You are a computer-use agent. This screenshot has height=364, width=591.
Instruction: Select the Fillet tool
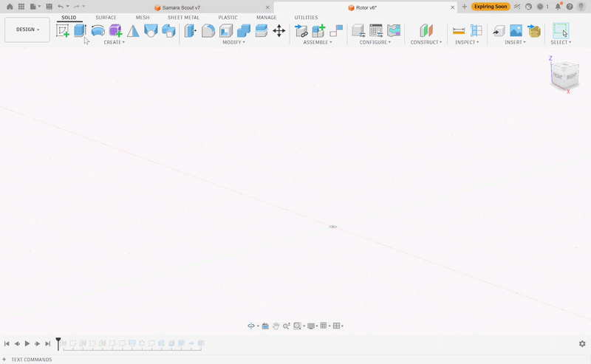[208, 30]
